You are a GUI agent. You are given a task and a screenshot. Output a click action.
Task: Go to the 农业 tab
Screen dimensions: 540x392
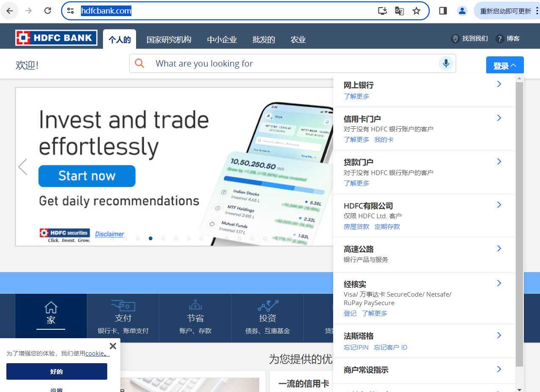(x=298, y=39)
